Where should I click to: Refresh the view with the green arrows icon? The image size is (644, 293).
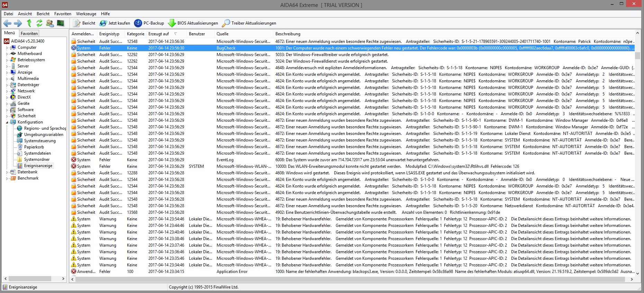click(39, 23)
